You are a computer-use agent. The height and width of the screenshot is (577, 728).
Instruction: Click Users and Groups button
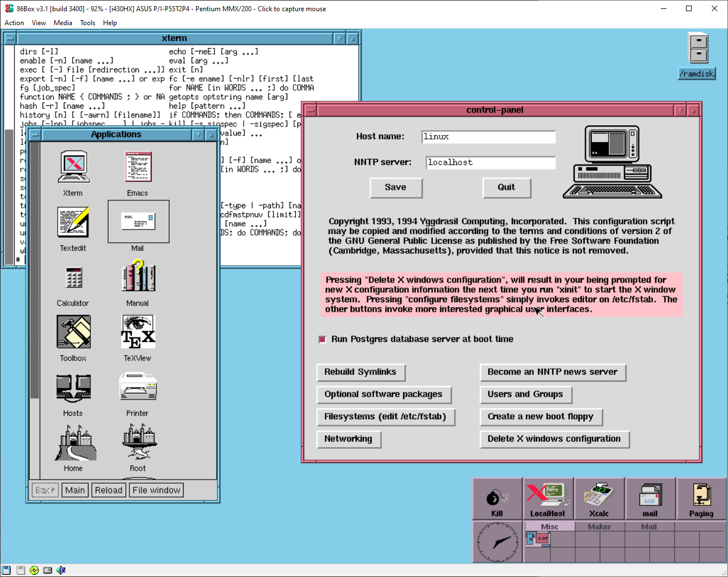pyautogui.click(x=525, y=395)
